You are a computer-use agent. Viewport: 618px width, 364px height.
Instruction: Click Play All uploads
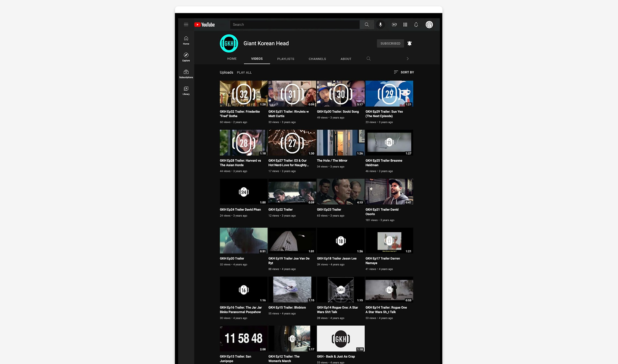point(244,72)
